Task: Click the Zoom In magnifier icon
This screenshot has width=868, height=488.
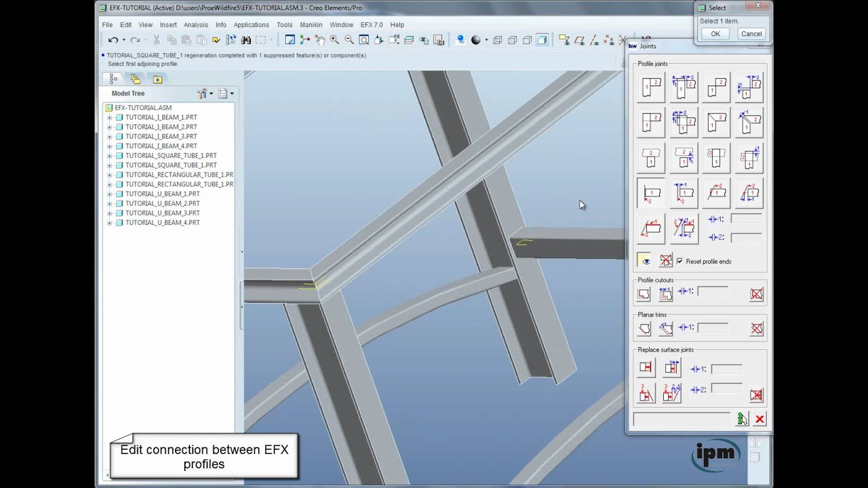Action: (334, 40)
